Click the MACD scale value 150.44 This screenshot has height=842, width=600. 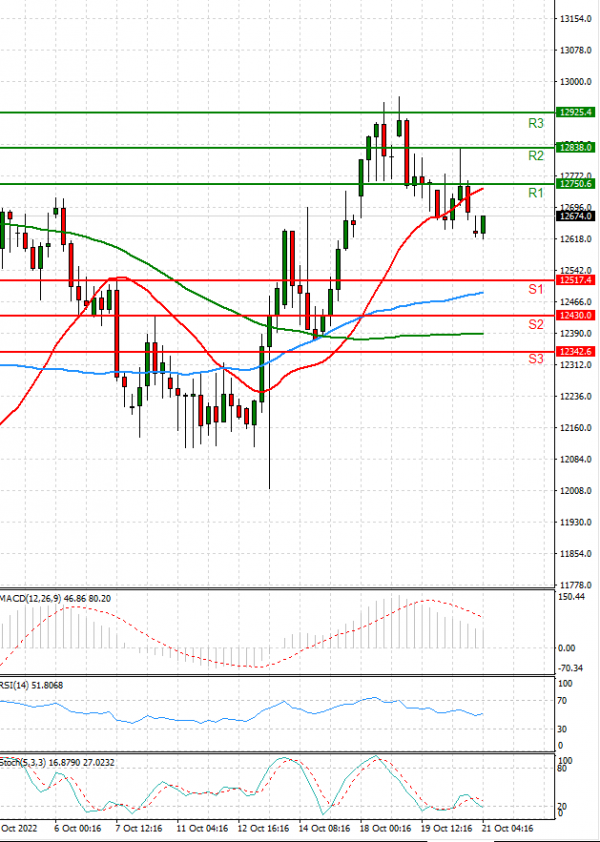[572, 597]
